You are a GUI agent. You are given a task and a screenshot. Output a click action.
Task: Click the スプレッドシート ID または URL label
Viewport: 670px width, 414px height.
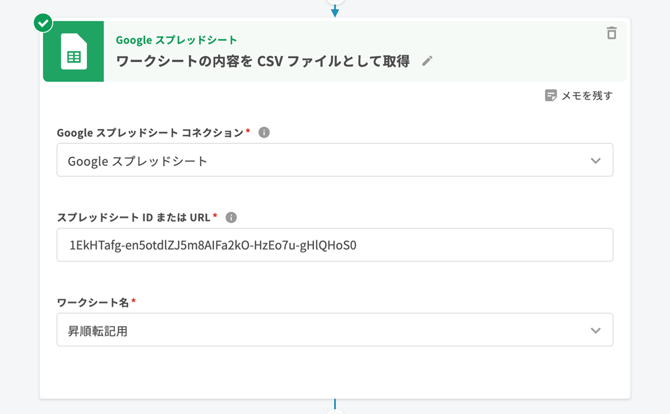[134, 217]
